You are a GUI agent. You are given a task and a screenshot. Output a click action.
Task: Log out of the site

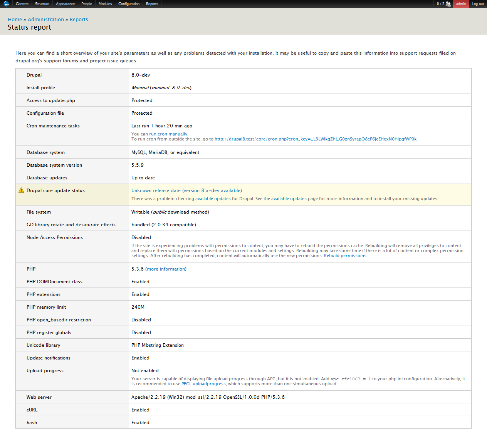478,3
